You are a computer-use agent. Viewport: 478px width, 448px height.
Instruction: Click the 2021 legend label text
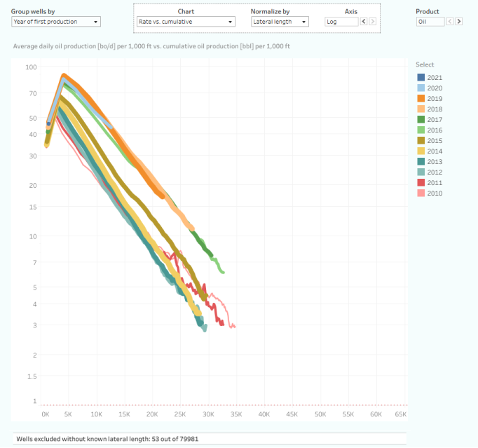click(x=435, y=77)
